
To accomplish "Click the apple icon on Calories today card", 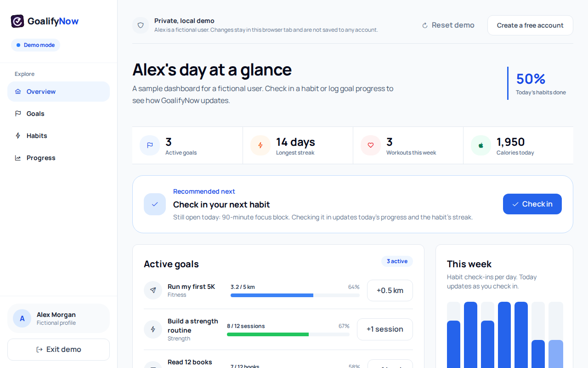I will (481, 145).
